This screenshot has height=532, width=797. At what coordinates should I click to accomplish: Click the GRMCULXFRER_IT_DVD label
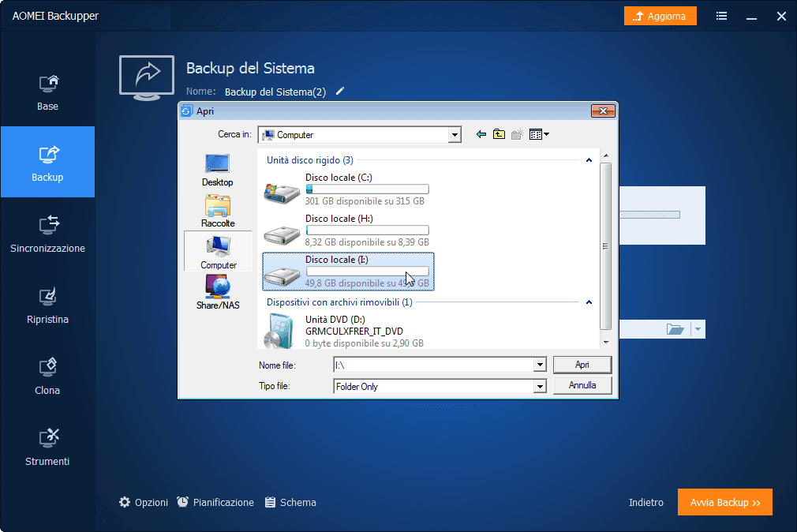point(354,332)
